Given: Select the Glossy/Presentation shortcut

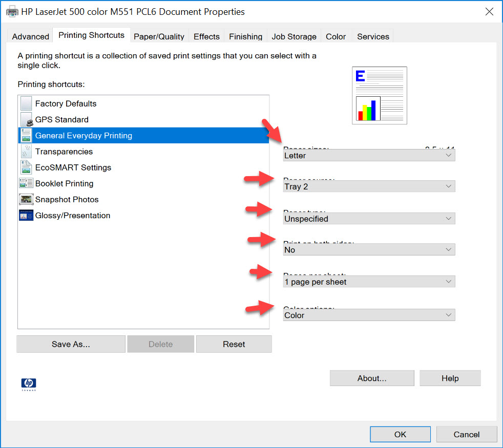Looking at the screenshot, I should coord(143,216).
